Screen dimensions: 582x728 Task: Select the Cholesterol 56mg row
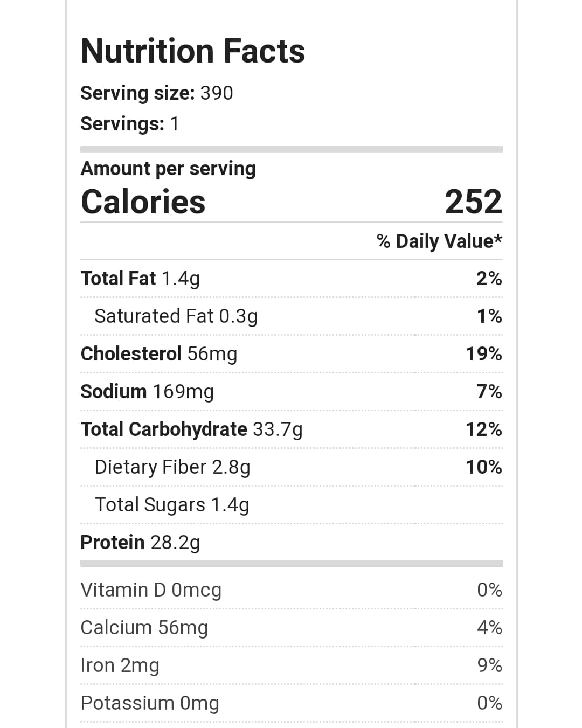pos(158,354)
